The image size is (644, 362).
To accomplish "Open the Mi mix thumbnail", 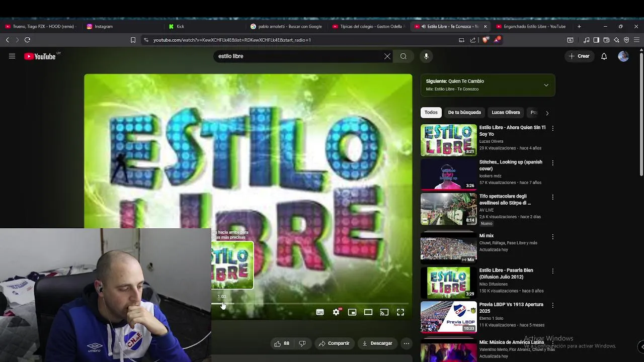I will click(x=448, y=248).
